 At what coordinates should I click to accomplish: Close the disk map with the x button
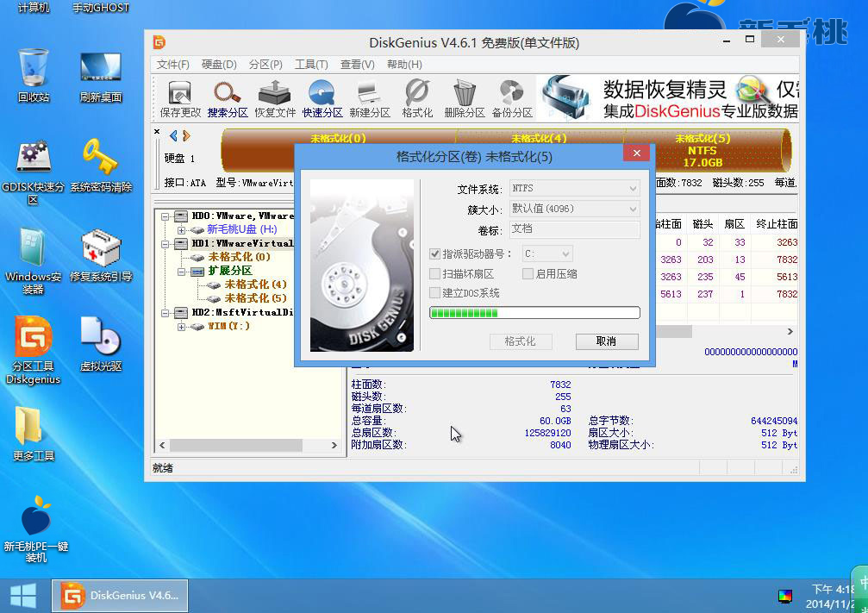(x=157, y=131)
